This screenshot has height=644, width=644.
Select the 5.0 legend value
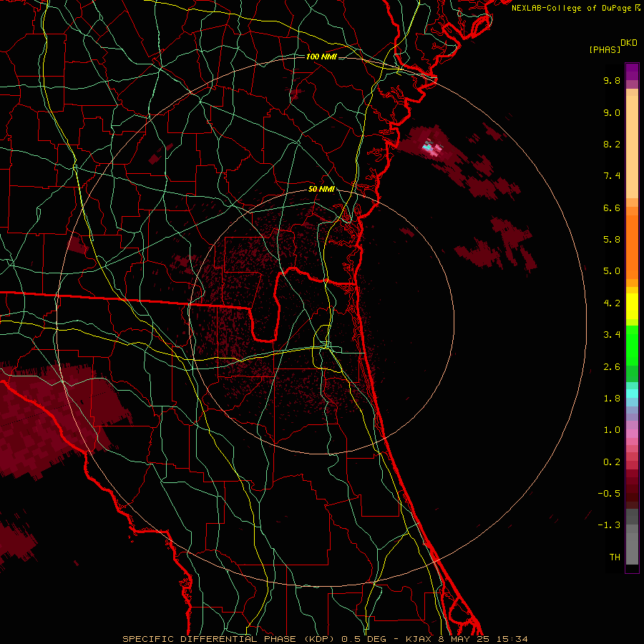612,271
